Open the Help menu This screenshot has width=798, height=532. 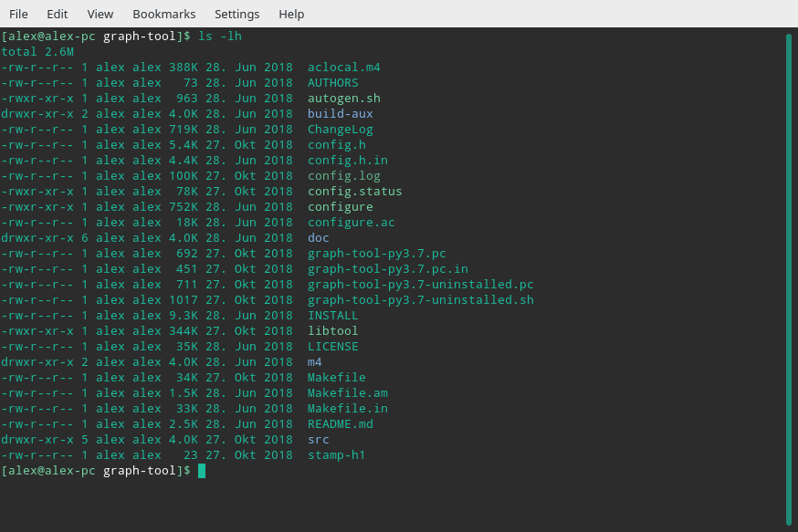click(291, 14)
